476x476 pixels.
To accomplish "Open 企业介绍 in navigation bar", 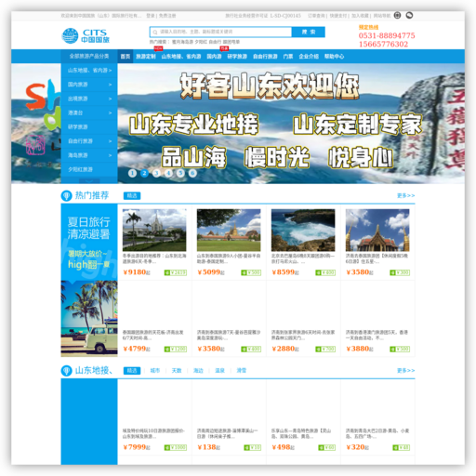I will pos(309,57).
